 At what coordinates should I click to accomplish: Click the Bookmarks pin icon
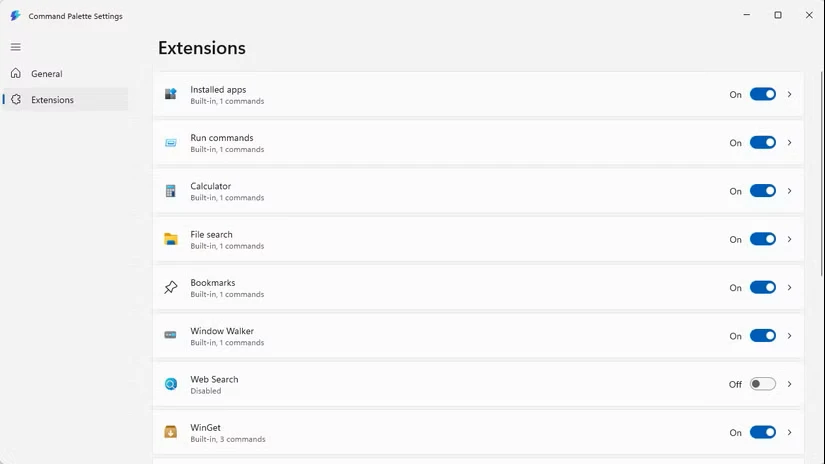(x=170, y=288)
